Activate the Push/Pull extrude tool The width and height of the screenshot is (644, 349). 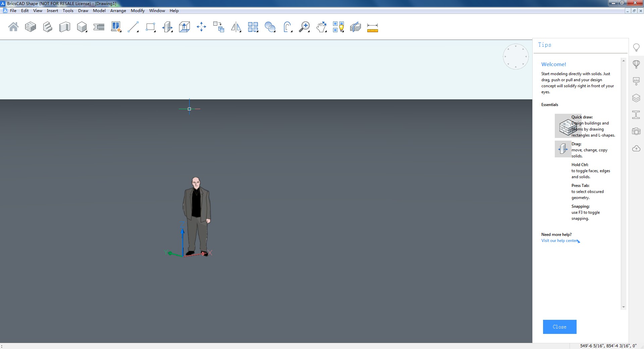pos(184,27)
